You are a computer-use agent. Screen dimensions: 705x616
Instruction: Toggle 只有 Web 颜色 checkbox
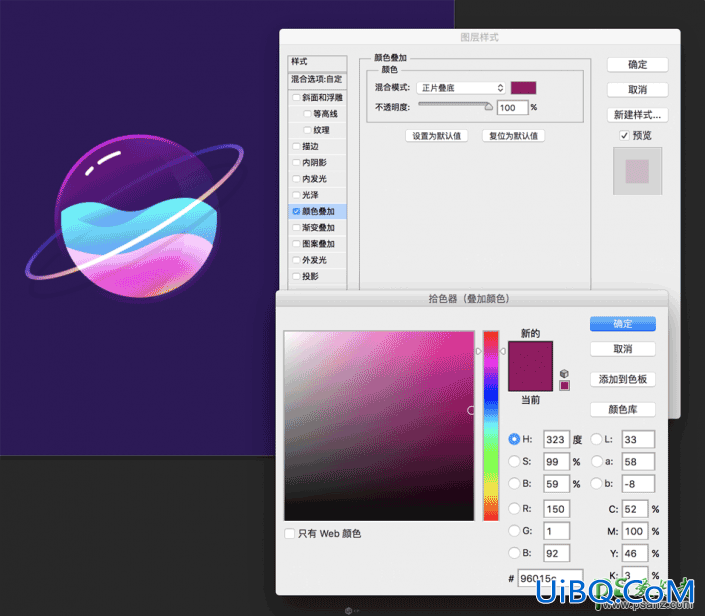(290, 534)
